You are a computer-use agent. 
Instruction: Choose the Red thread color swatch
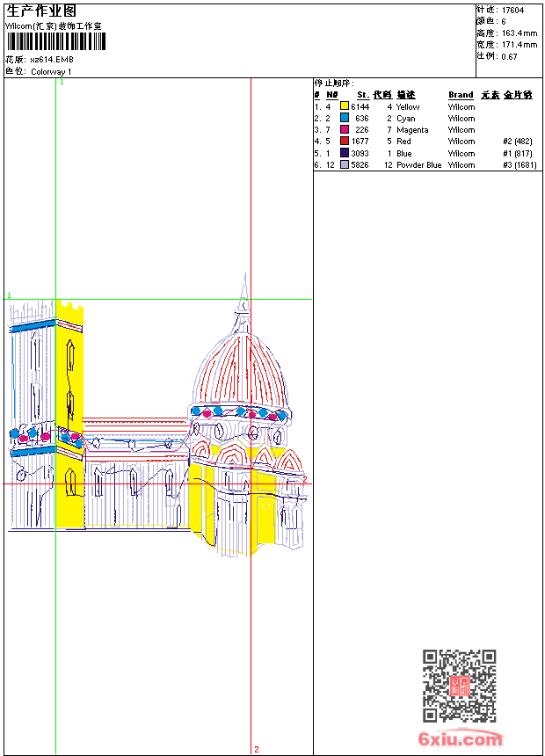point(345,141)
